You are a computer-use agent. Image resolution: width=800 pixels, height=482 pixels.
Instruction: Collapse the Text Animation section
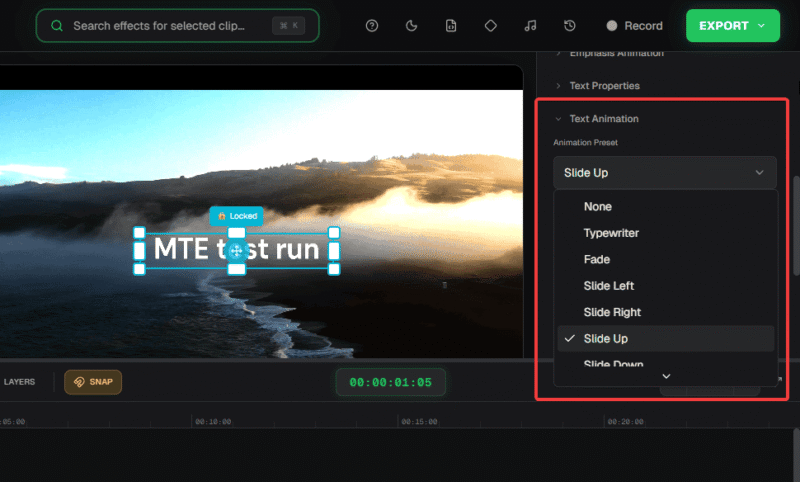tap(603, 119)
